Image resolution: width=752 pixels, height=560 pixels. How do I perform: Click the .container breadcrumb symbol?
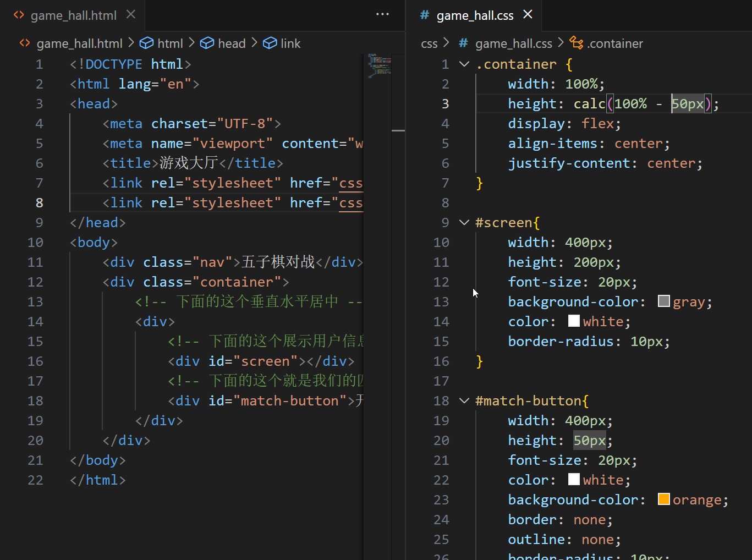pyautogui.click(x=614, y=43)
